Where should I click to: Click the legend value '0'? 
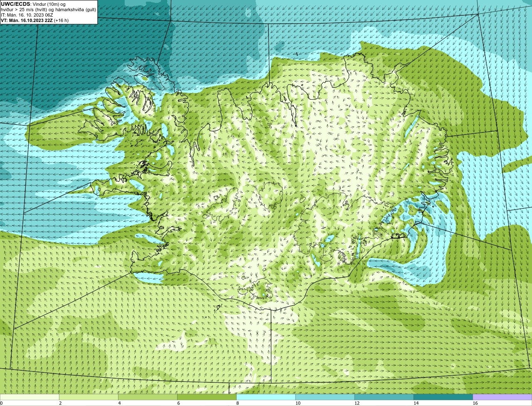[1, 403]
